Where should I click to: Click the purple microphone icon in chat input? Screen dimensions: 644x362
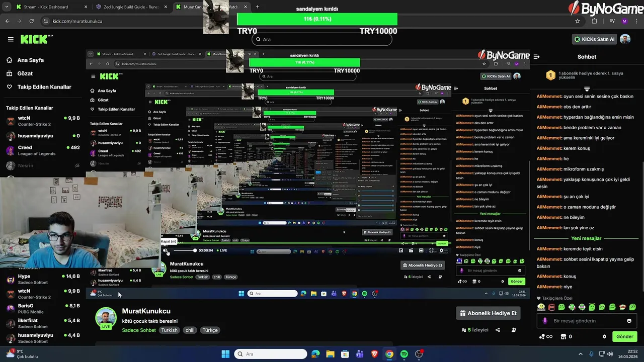coord(545,321)
